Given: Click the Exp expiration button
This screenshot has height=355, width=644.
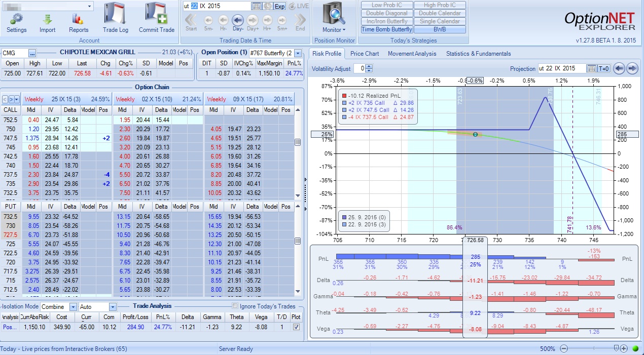Looking at the screenshot, I should 279,6.
